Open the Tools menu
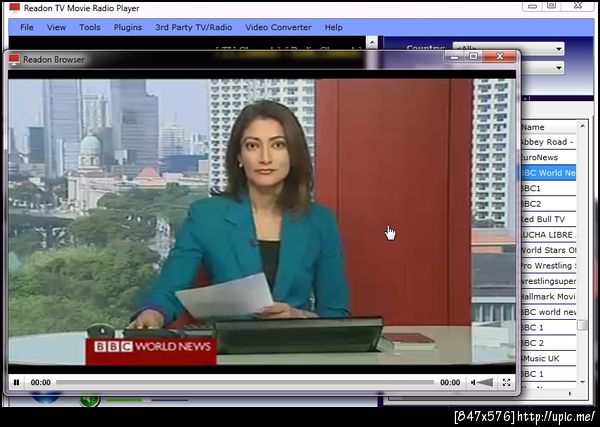Screen dimensions: 600x427 pyautogui.click(x=90, y=27)
